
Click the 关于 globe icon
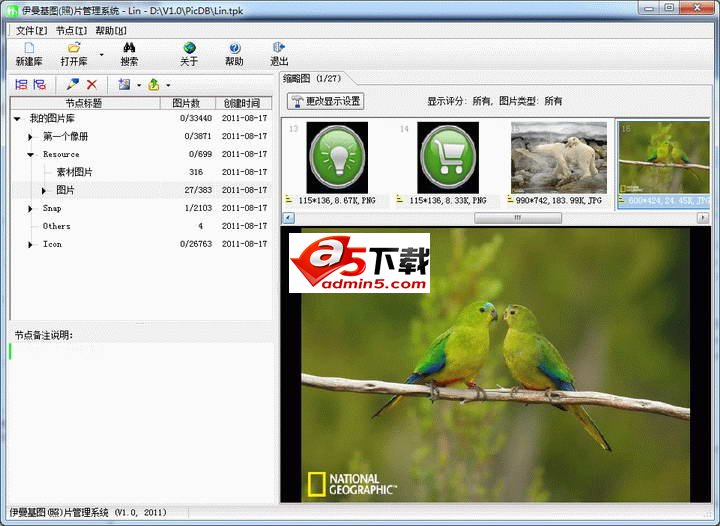click(x=189, y=48)
